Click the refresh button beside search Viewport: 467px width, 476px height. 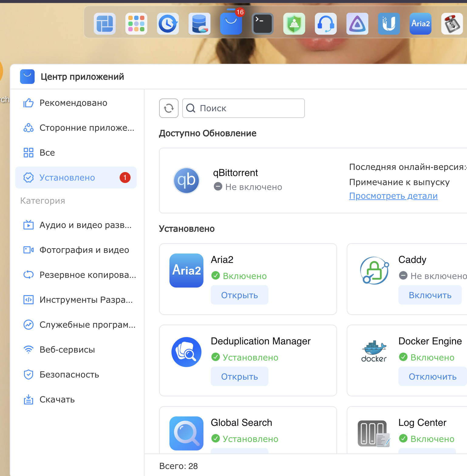pyautogui.click(x=169, y=108)
